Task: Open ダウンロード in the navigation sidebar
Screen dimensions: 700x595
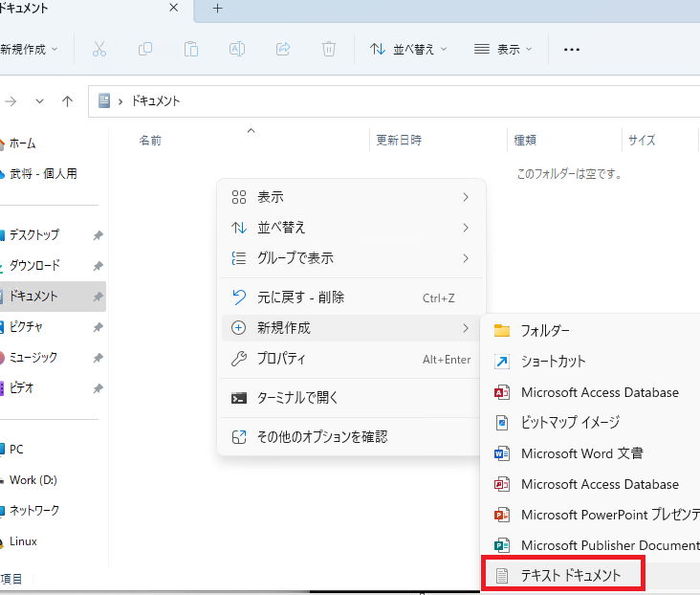Action: click(34, 266)
